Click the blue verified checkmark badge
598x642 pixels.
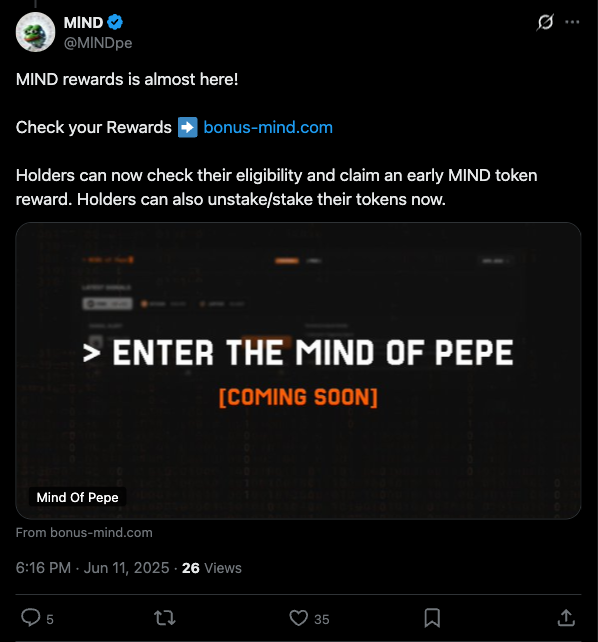[x=115, y=22]
